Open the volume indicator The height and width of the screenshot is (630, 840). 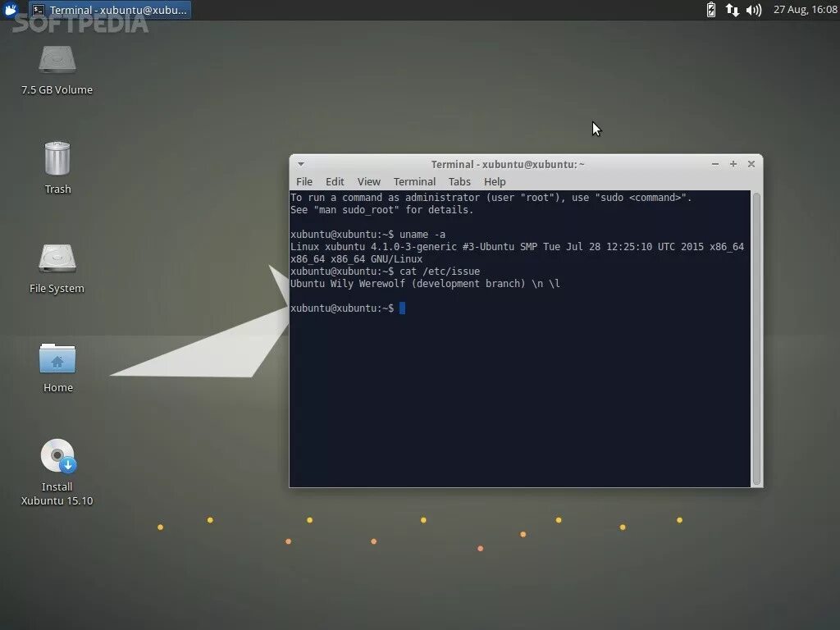pyautogui.click(x=754, y=10)
